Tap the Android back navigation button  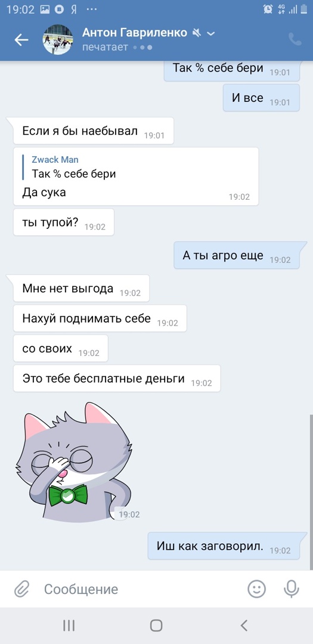244,626
